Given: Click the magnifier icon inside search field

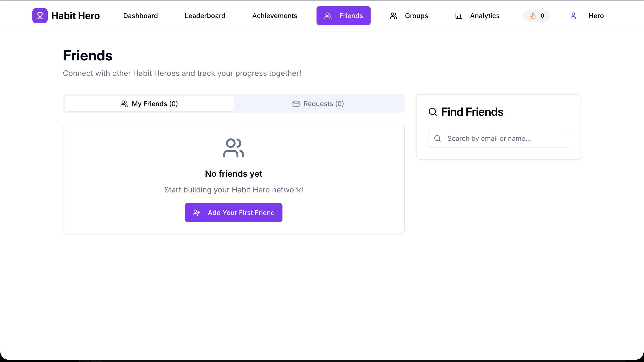Looking at the screenshot, I should [x=437, y=138].
